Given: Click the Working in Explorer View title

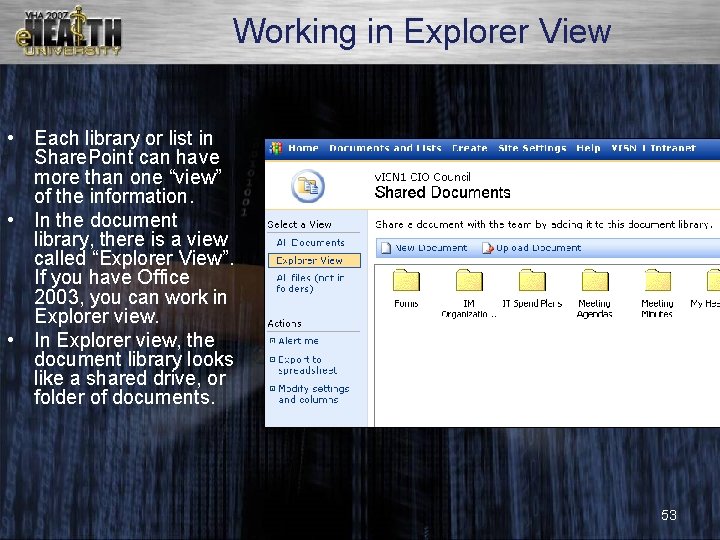Looking at the screenshot, I should 422,31.
